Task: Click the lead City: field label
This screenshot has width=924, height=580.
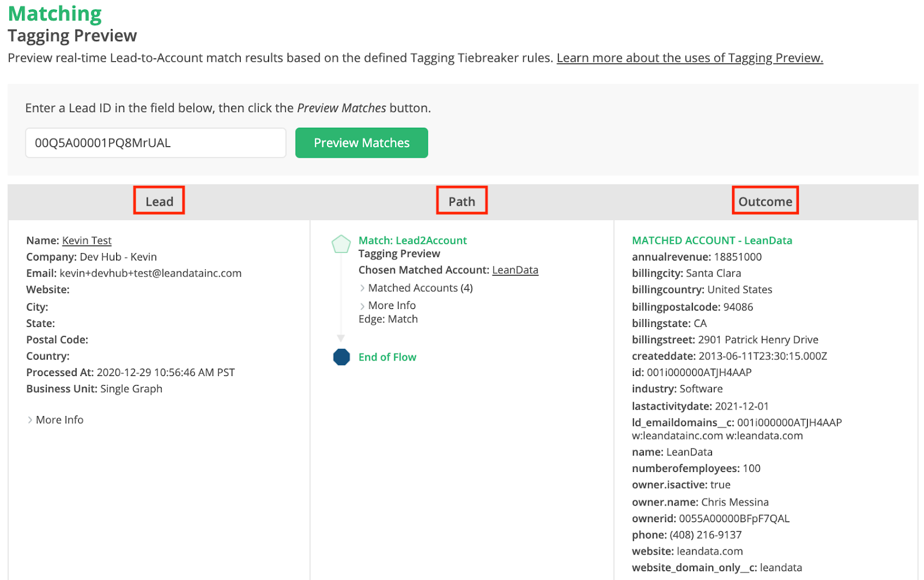Action: [x=37, y=307]
